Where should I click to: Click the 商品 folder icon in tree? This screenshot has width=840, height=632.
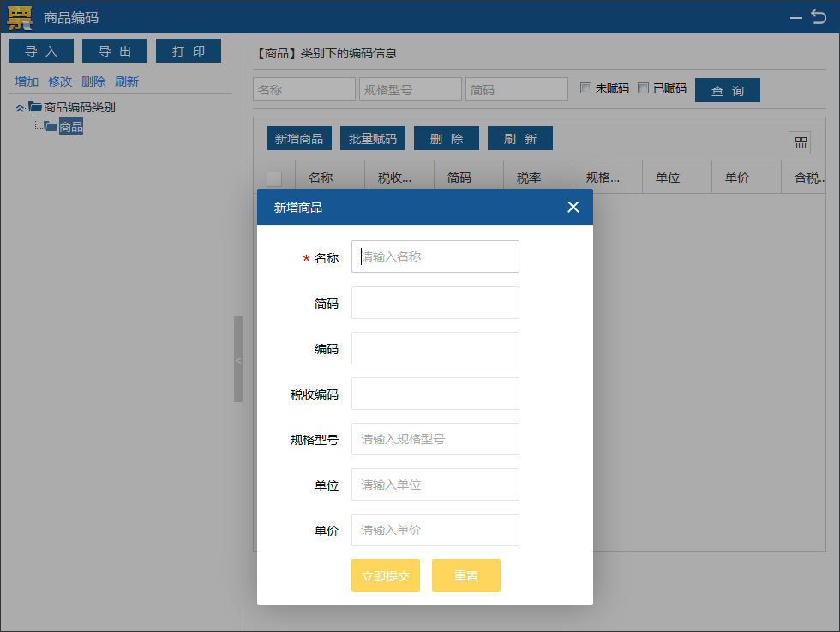[x=51, y=127]
